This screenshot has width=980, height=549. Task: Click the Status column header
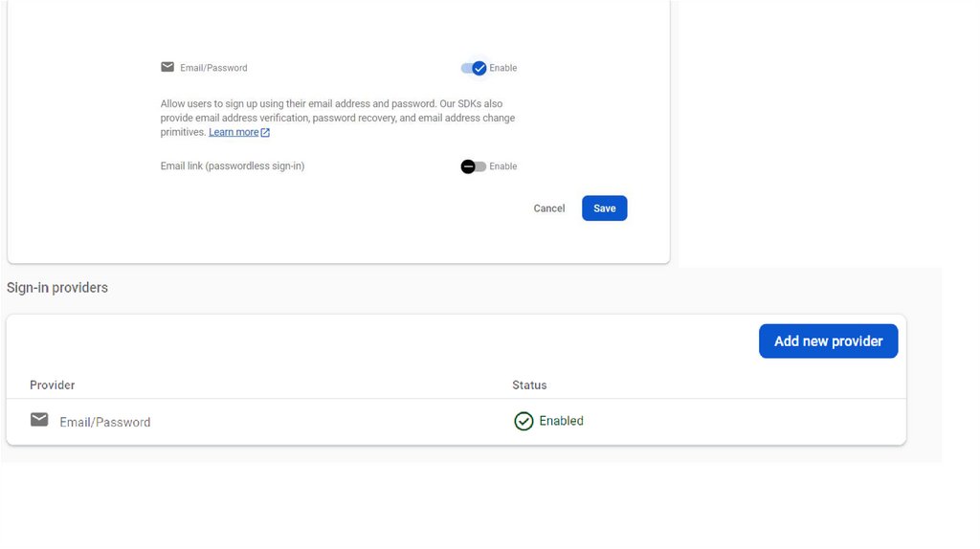[x=529, y=385]
